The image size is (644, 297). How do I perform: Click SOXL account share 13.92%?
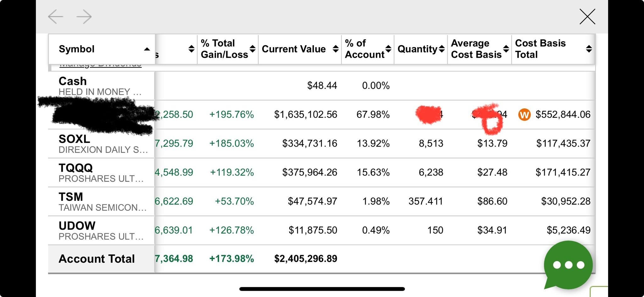[373, 143]
